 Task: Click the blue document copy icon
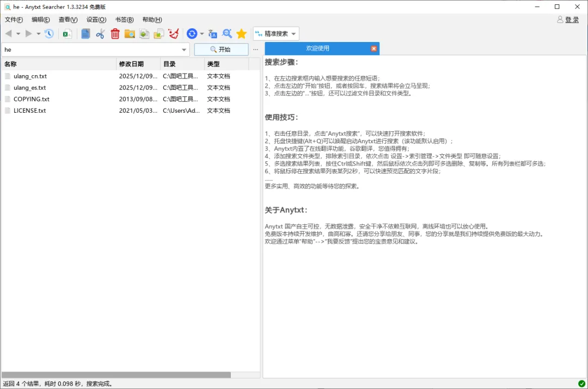[x=85, y=34]
